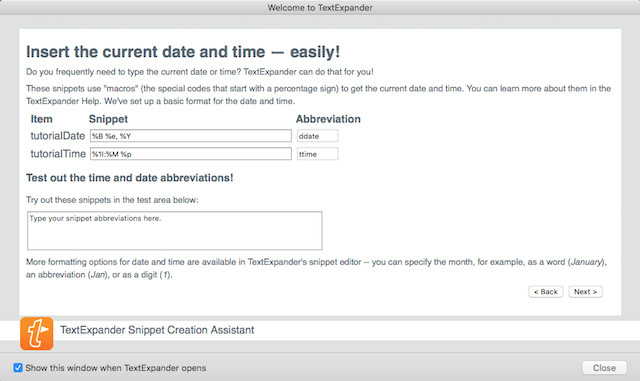This screenshot has width=640, height=381.
Task: Click the heading Insert the current date and time
Action: pos(183,52)
